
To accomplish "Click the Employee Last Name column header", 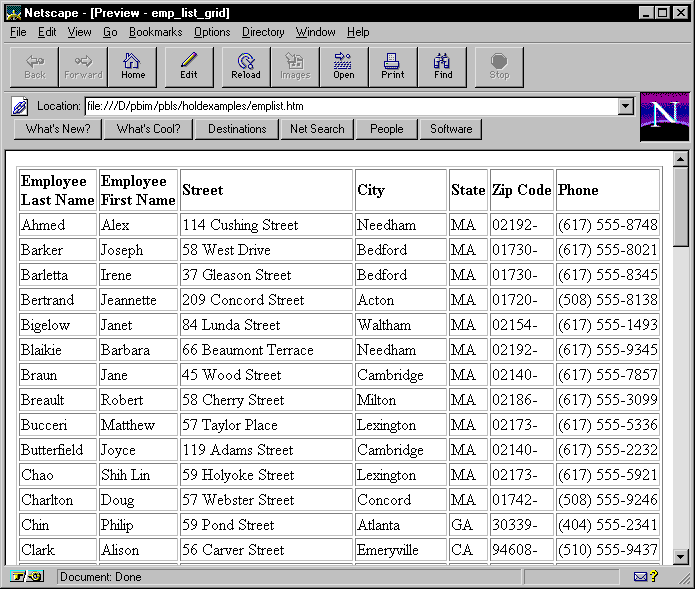I will tap(58, 190).
